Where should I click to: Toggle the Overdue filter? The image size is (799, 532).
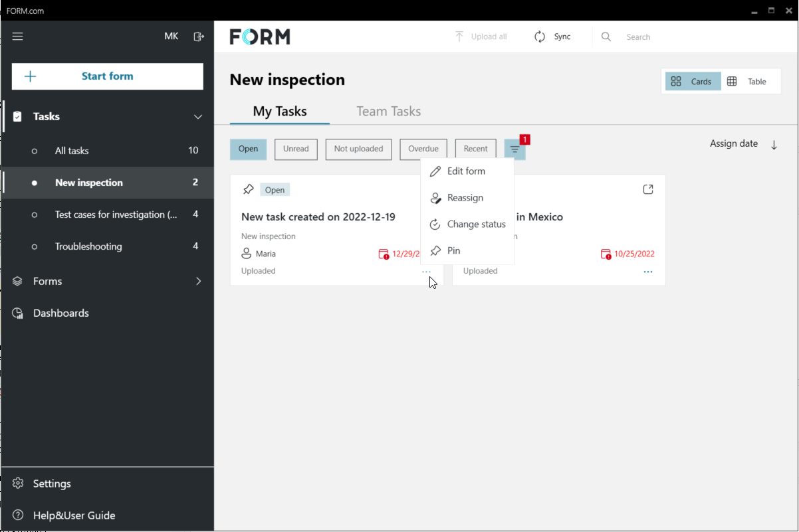coord(423,149)
